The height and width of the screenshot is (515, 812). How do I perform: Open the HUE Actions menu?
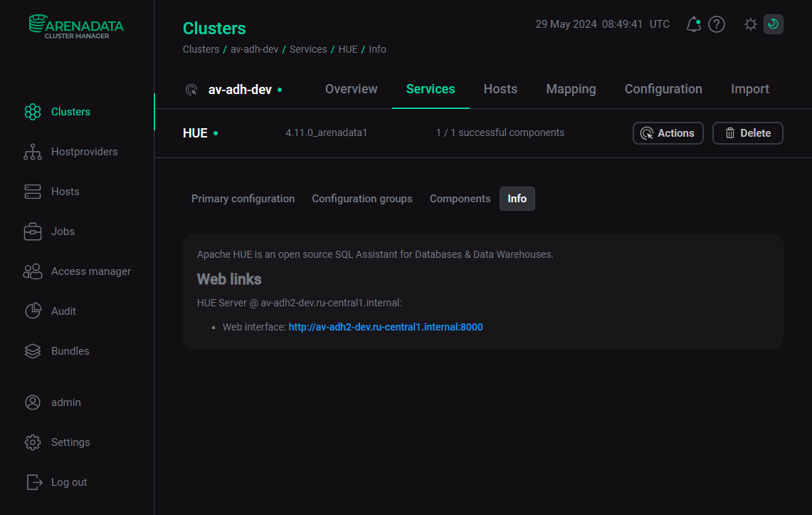click(x=668, y=133)
